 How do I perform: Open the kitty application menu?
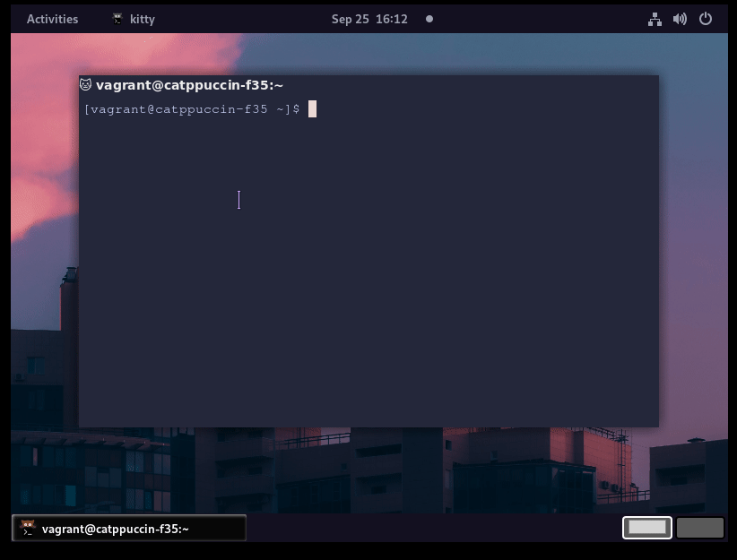point(134,19)
